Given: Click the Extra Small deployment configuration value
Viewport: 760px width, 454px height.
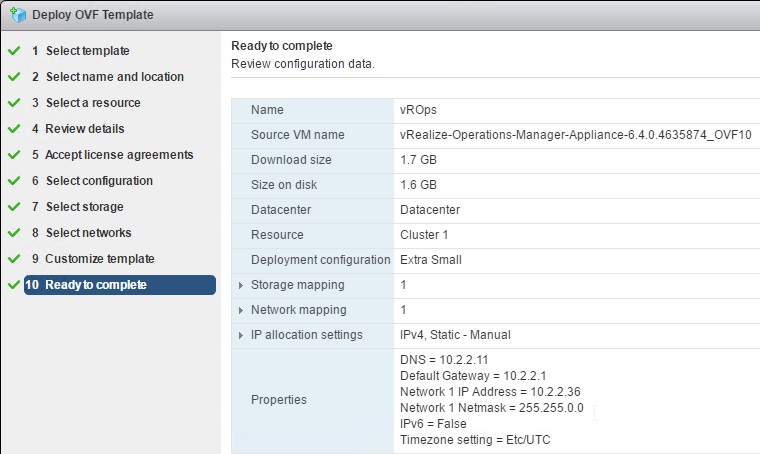Looking at the screenshot, I should point(431,260).
